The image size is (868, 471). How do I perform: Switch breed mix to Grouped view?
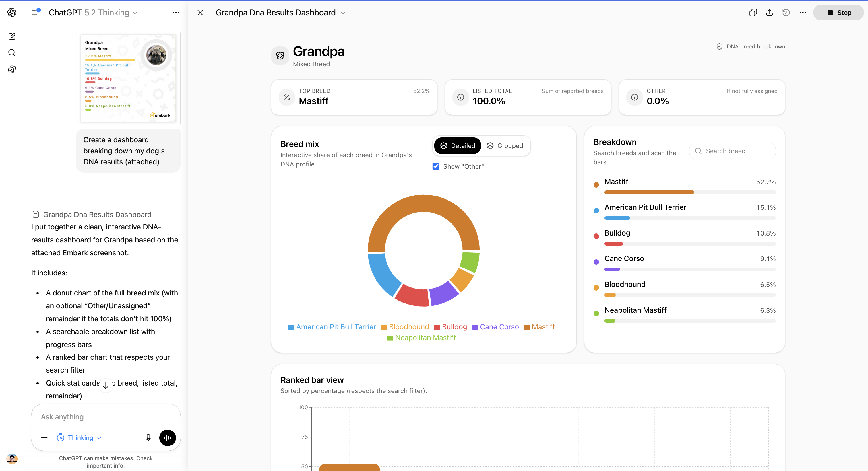click(505, 145)
